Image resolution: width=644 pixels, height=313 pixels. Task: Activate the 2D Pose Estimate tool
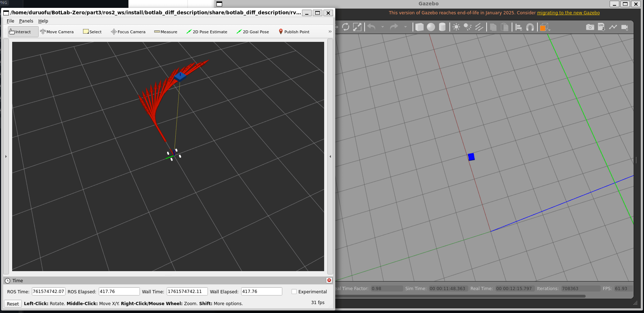[207, 32]
